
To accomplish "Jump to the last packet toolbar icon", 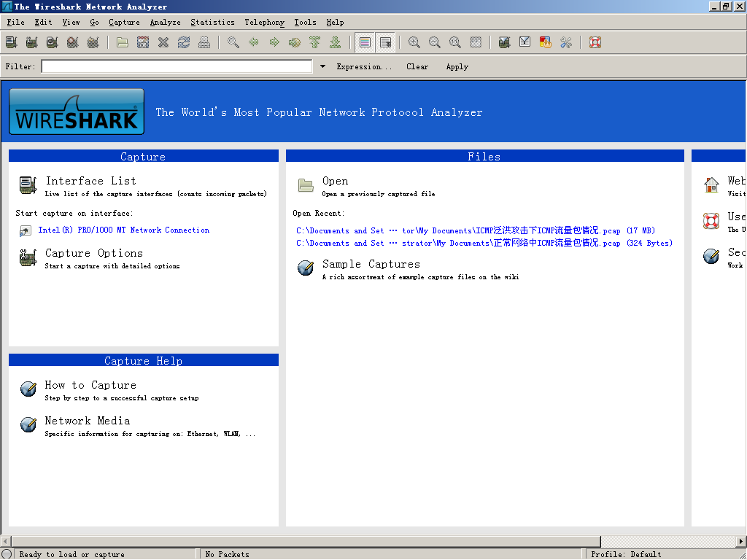I will coord(336,42).
